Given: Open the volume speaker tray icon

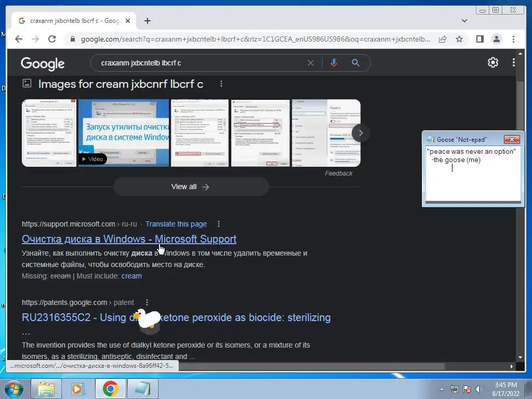Looking at the screenshot, I should pyautogui.click(x=480, y=390).
